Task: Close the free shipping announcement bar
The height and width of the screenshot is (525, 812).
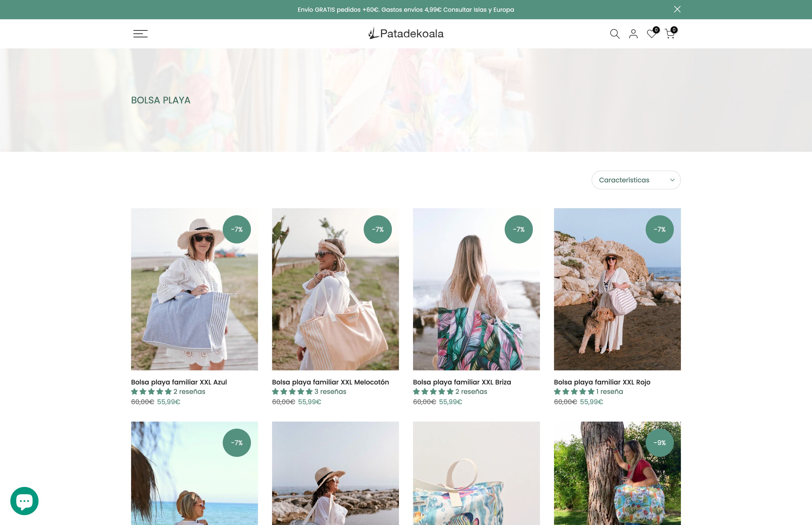Action: click(x=677, y=9)
